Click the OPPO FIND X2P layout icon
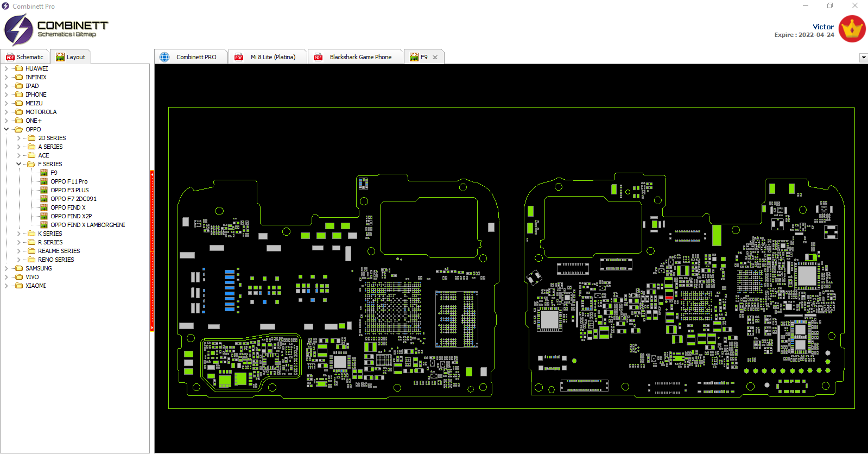 pos(44,216)
